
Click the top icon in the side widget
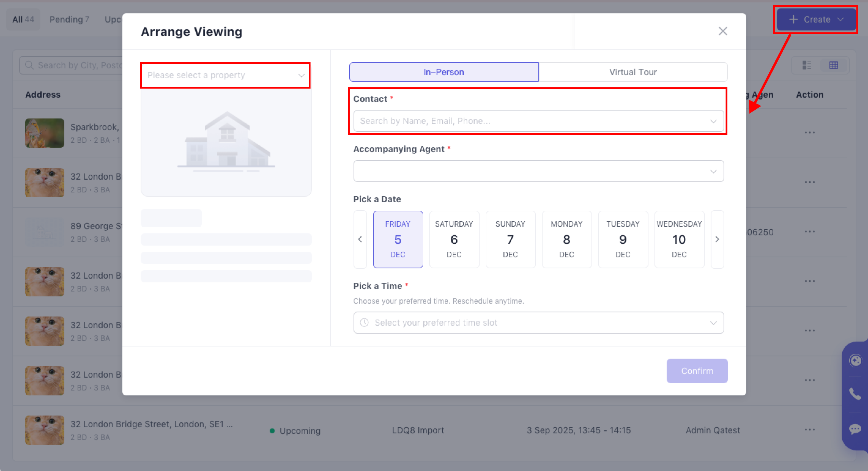click(855, 360)
